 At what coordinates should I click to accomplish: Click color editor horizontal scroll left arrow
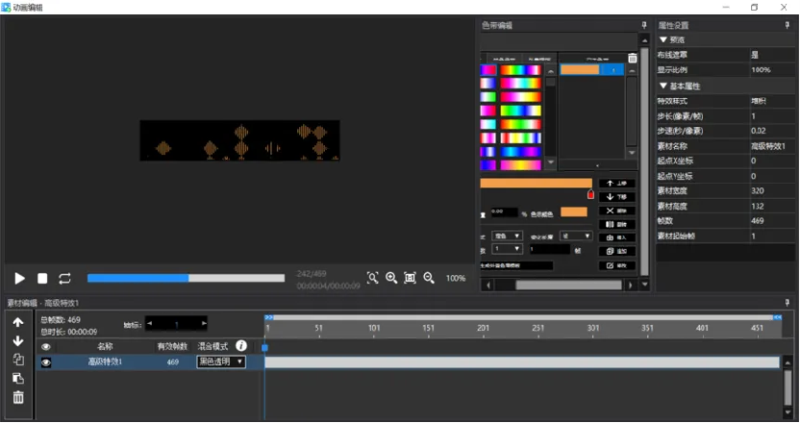(489, 285)
